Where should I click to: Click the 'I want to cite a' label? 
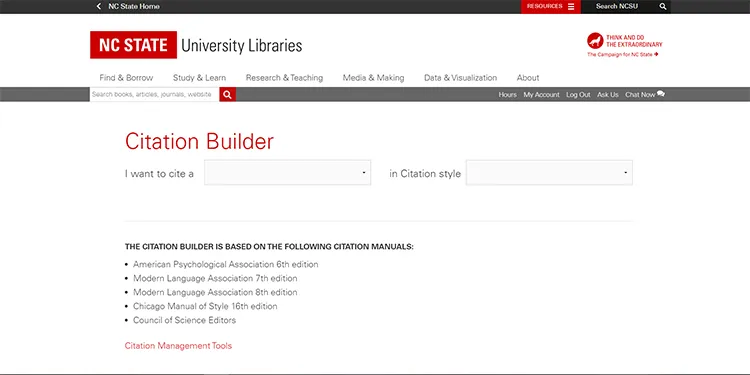(x=159, y=174)
